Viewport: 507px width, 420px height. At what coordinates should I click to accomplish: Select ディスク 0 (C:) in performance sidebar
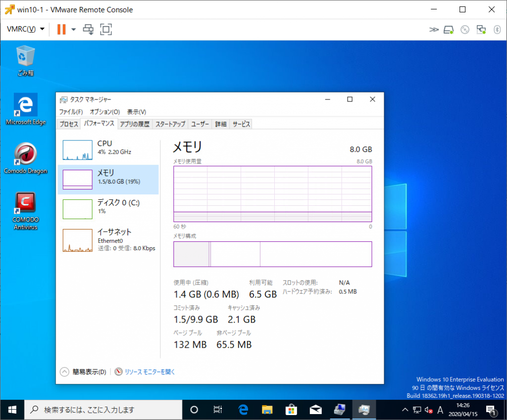(x=108, y=209)
